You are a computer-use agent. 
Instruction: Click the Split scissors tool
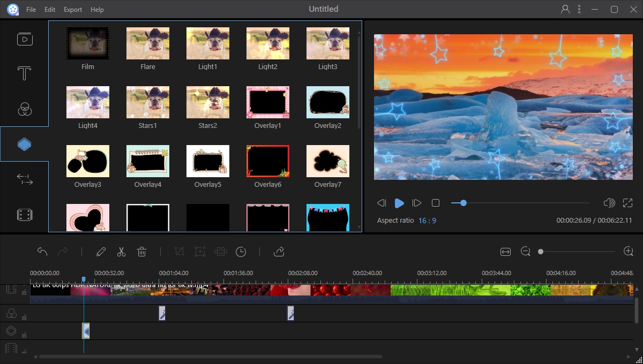point(121,252)
